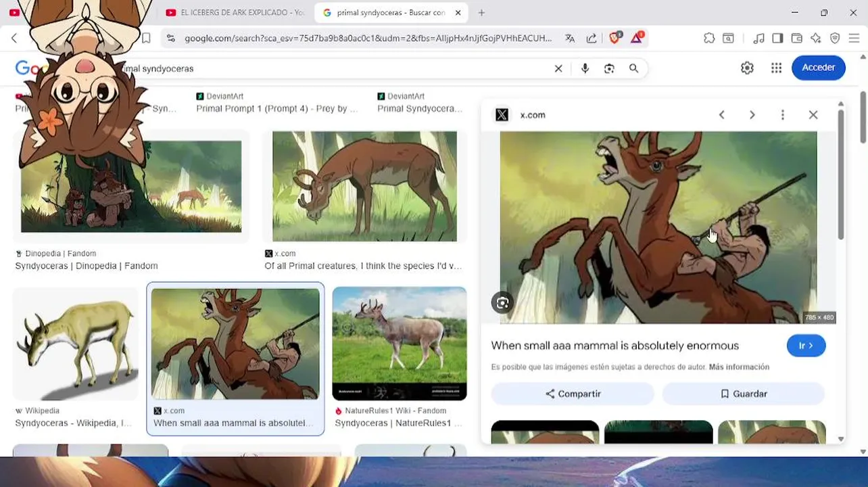Viewport: 868px width, 487px height.
Task: Open the Wikipedia Syndyoceras illustration thumbnail
Action: [76, 344]
